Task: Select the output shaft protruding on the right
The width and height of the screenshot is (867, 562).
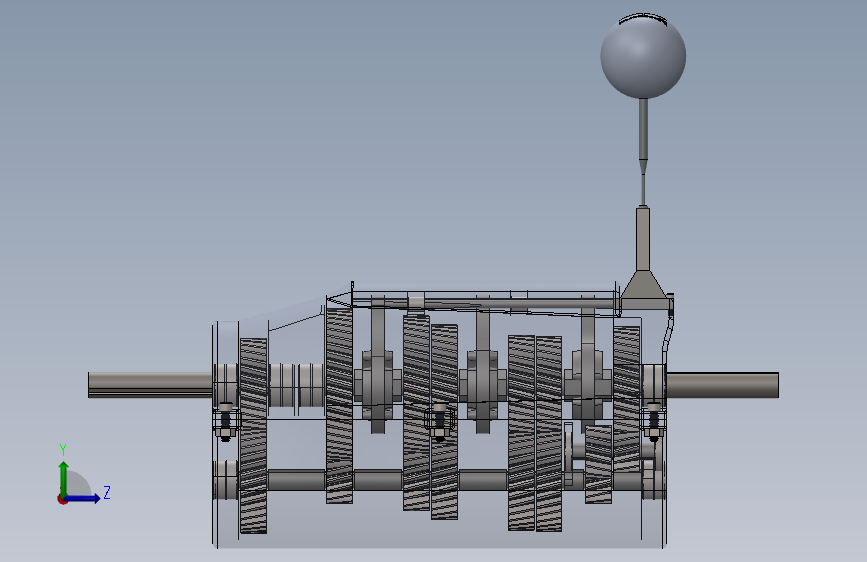Action: point(722,385)
